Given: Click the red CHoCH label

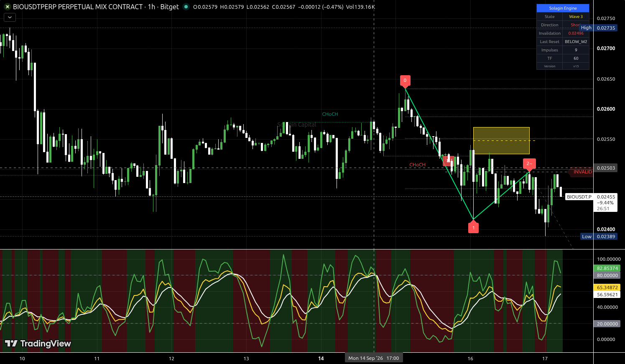Looking at the screenshot, I should pos(417,165).
